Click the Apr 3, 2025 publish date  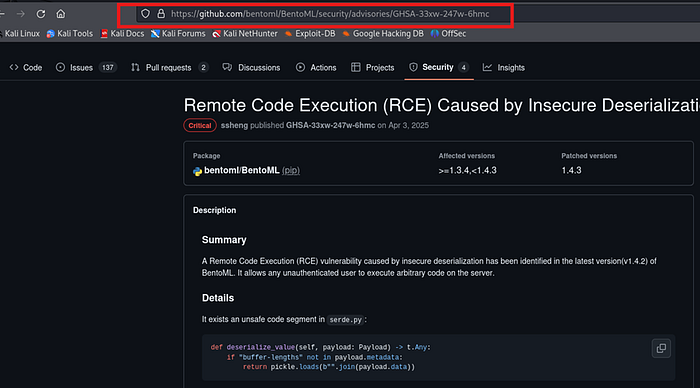pyautogui.click(x=408, y=125)
